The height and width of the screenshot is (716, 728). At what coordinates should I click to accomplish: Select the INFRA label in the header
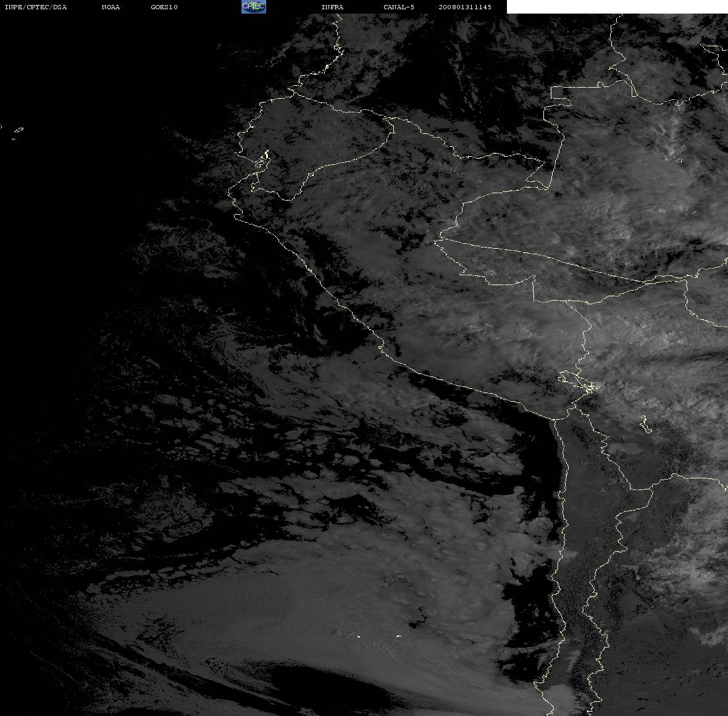(332, 7)
